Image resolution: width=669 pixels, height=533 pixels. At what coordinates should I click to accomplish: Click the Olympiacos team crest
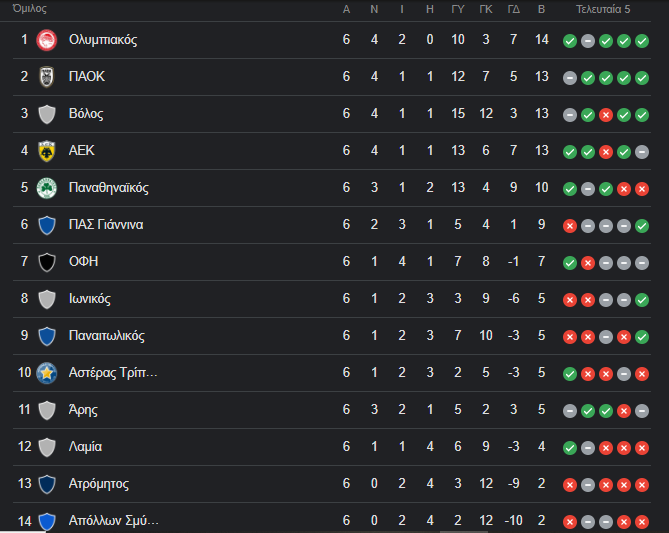(x=46, y=40)
